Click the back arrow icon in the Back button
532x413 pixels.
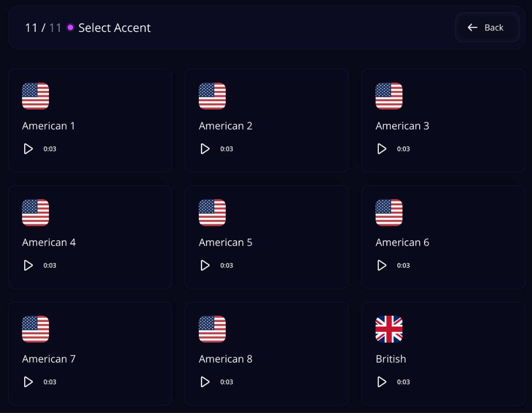472,27
